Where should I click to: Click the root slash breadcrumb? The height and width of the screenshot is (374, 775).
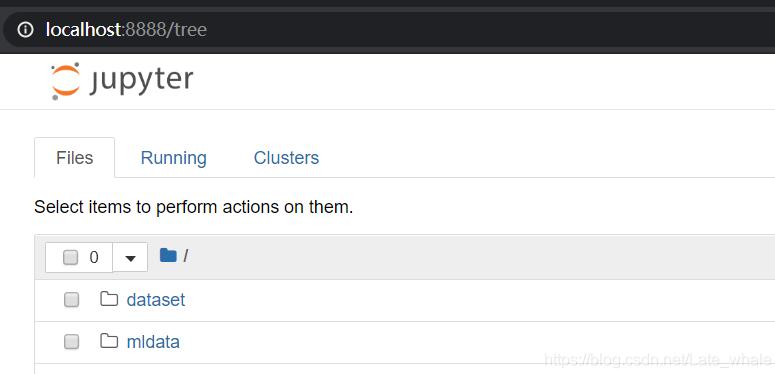click(185, 256)
